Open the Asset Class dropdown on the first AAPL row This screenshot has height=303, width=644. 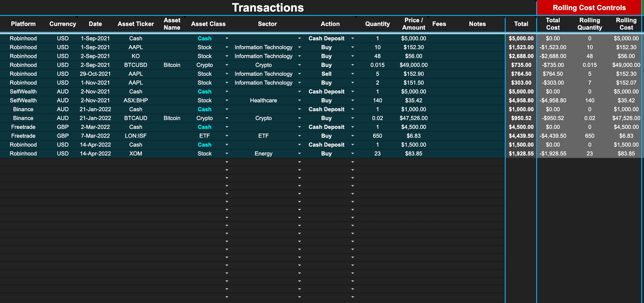pyautogui.click(x=227, y=47)
